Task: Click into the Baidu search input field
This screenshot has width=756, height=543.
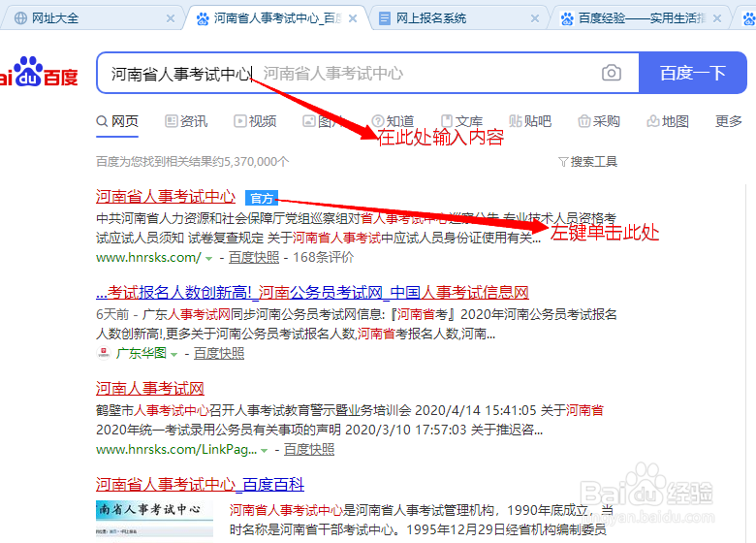Action: pyautogui.click(x=367, y=73)
